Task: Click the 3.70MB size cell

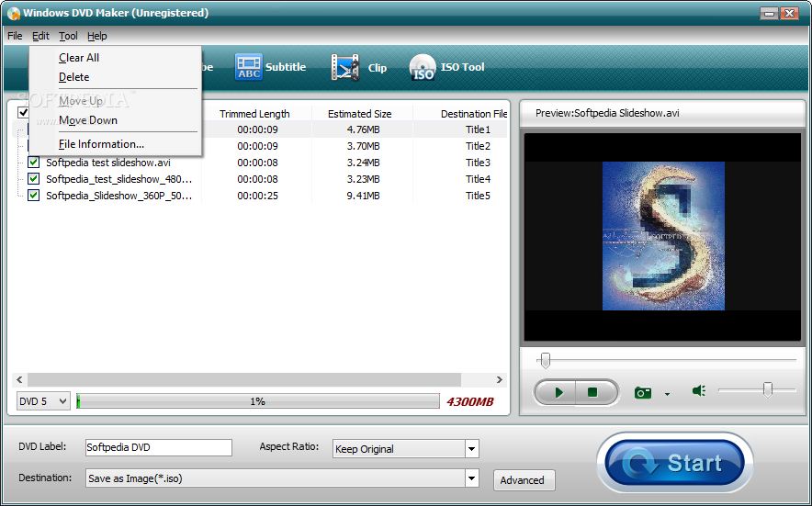Action: pyautogui.click(x=363, y=146)
